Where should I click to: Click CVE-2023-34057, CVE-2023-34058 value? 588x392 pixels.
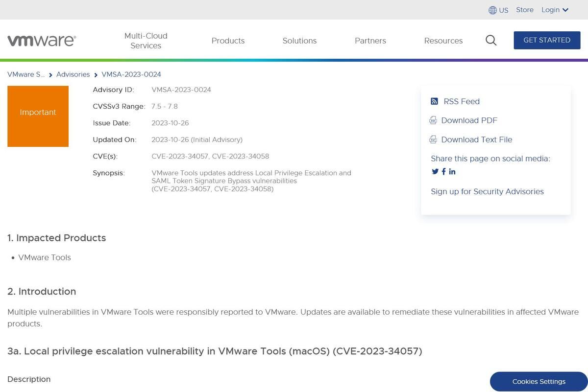[x=210, y=156]
